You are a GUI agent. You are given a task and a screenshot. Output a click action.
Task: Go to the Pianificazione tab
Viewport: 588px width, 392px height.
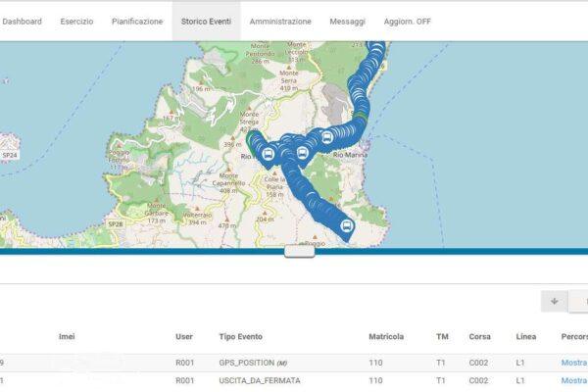[x=137, y=21]
